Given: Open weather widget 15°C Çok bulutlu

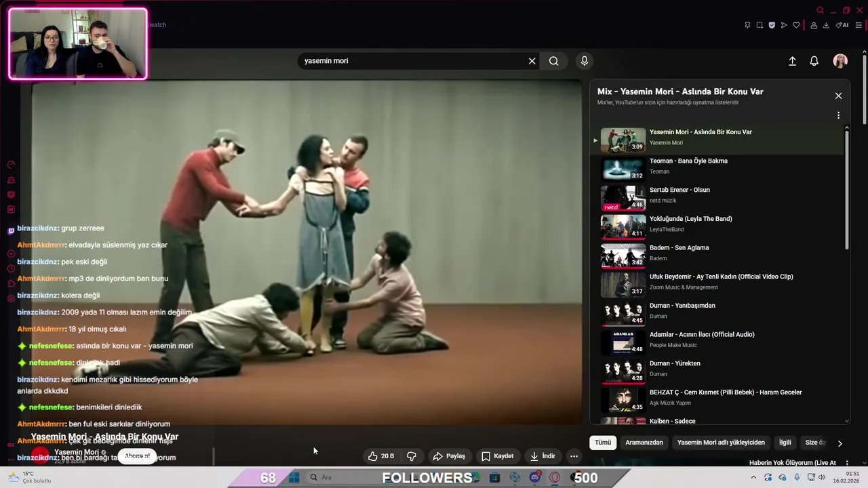Looking at the screenshot, I should coord(28,477).
